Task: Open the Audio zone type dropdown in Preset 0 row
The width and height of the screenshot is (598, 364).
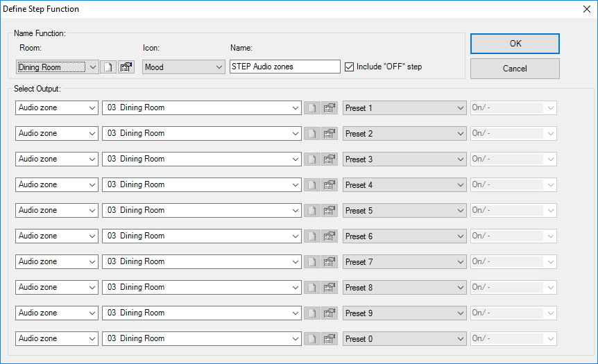Action: coord(57,339)
